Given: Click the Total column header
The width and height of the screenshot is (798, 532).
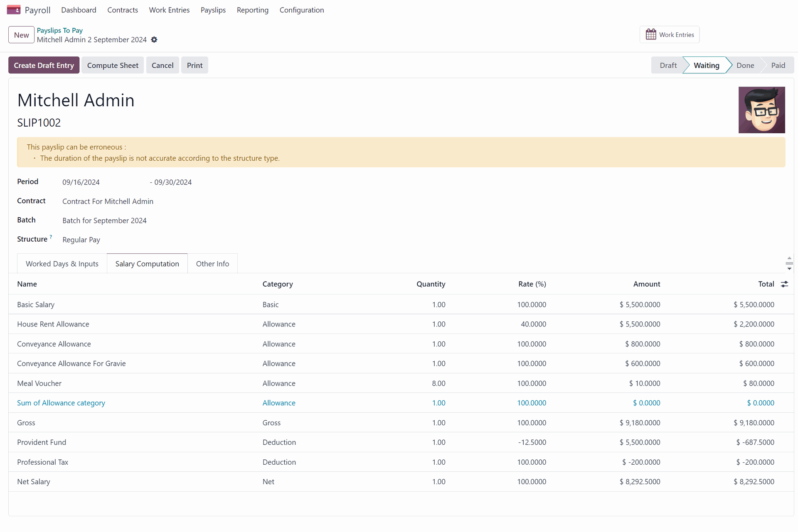Looking at the screenshot, I should pos(766,284).
